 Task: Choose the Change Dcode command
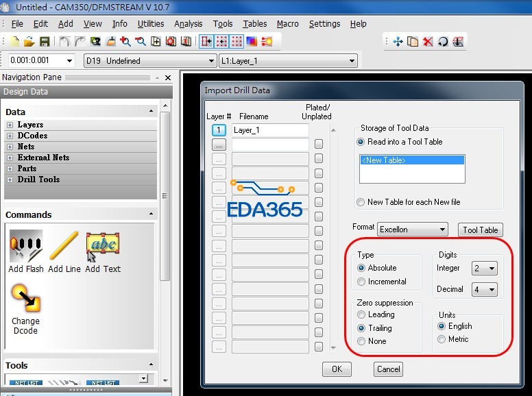[x=26, y=310]
